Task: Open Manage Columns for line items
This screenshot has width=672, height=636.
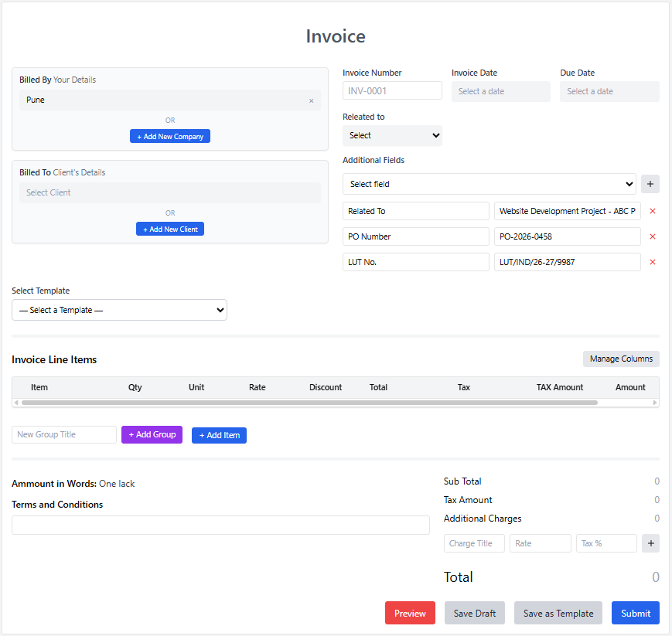Action: pos(621,359)
